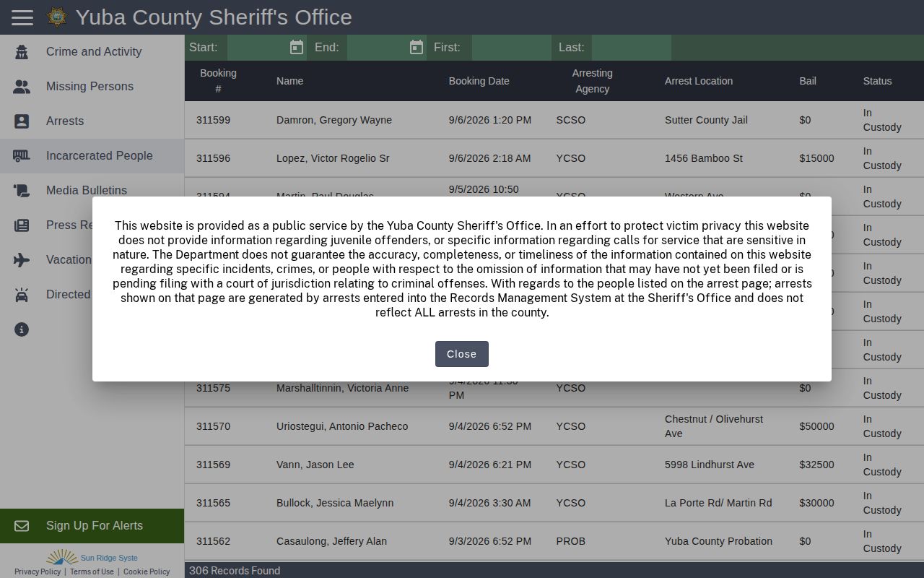This screenshot has height=578, width=924.
Task: Click the $32500 bail amount
Action: pos(816,465)
